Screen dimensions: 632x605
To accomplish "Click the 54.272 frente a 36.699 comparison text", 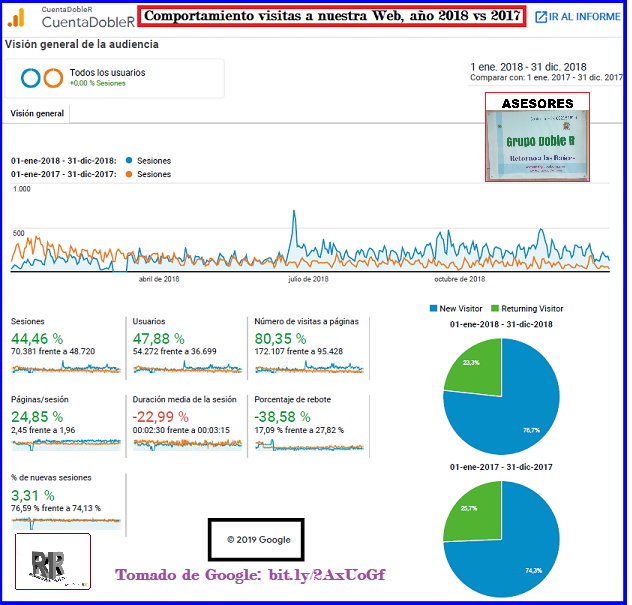I will [175, 351].
